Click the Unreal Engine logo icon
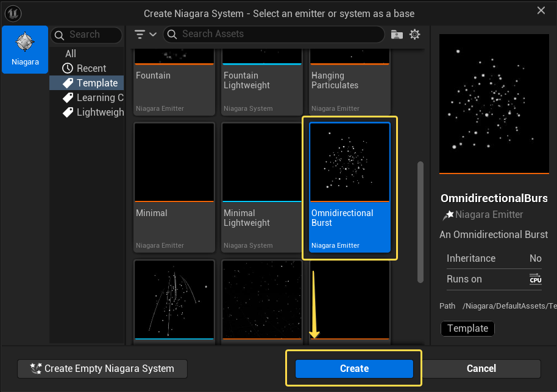The image size is (557, 392). point(13,13)
